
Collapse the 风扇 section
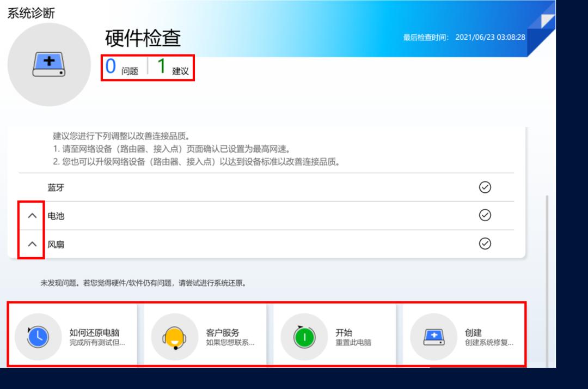tap(31, 244)
